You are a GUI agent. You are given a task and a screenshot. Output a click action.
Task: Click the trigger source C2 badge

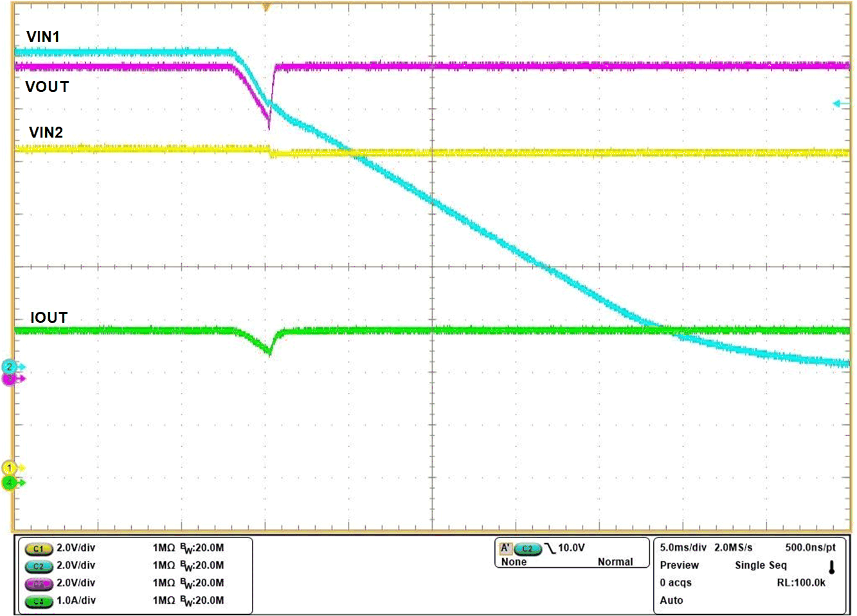click(529, 549)
